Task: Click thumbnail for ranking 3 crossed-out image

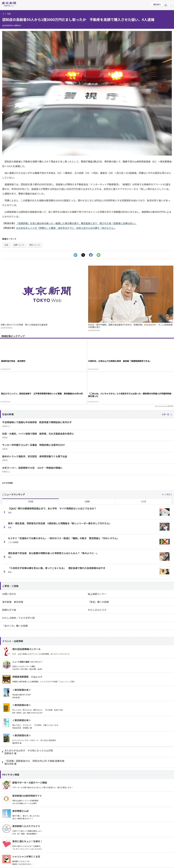Action: (x=165, y=541)
